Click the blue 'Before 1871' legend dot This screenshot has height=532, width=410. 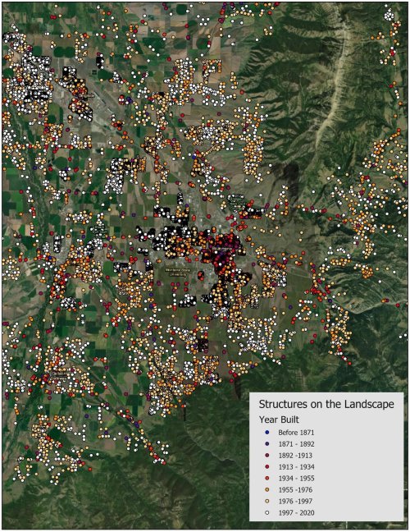pyautogui.click(x=267, y=433)
